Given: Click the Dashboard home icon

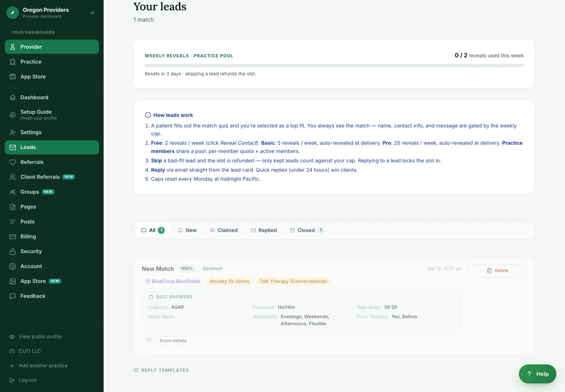Looking at the screenshot, I should [x=13, y=97].
